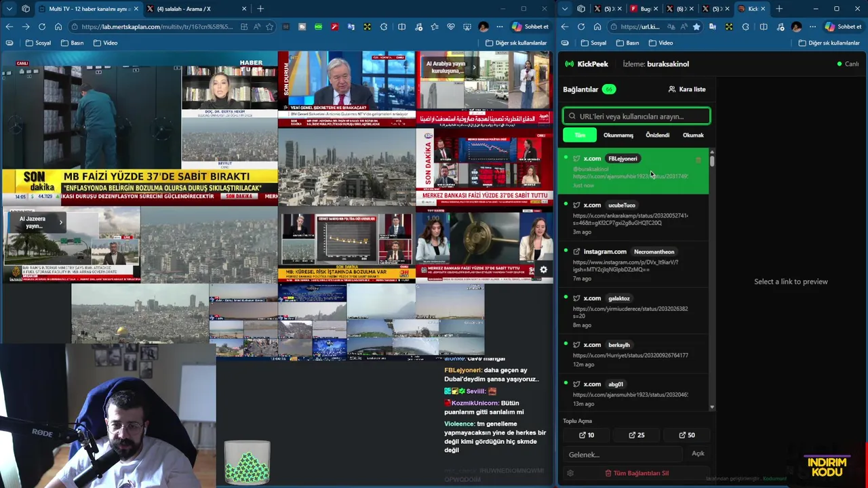Reload the Multi TV page
Screen dimensions: 868x488
click(x=42, y=26)
